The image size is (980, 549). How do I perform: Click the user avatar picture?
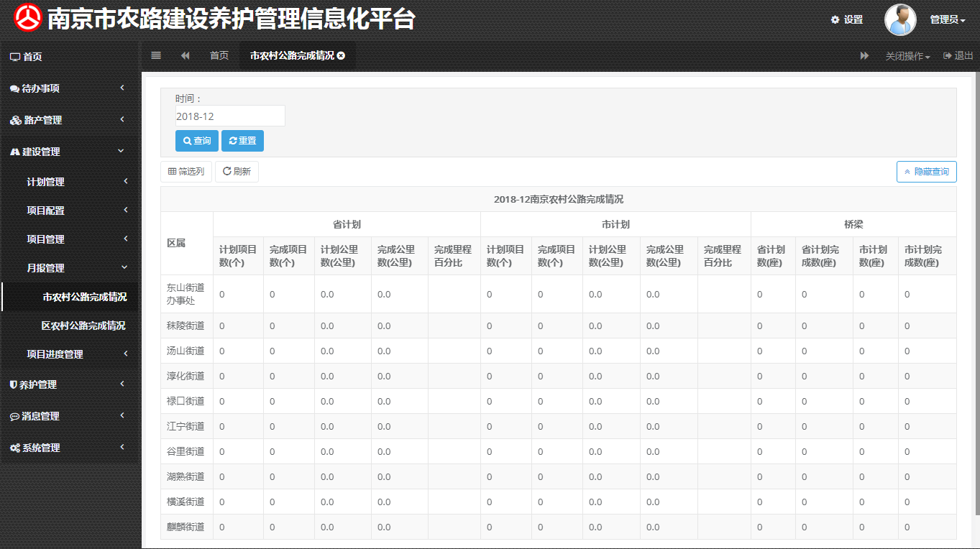coord(899,19)
